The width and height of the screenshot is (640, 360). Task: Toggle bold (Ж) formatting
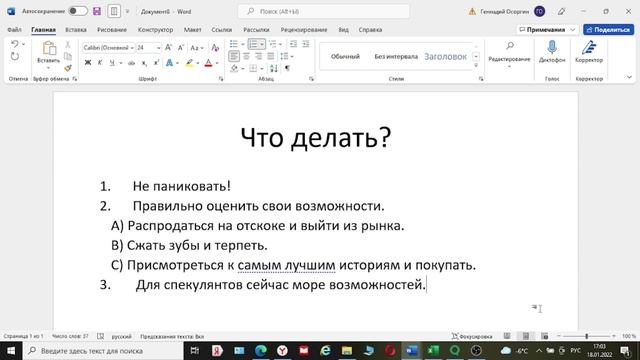tap(88, 62)
